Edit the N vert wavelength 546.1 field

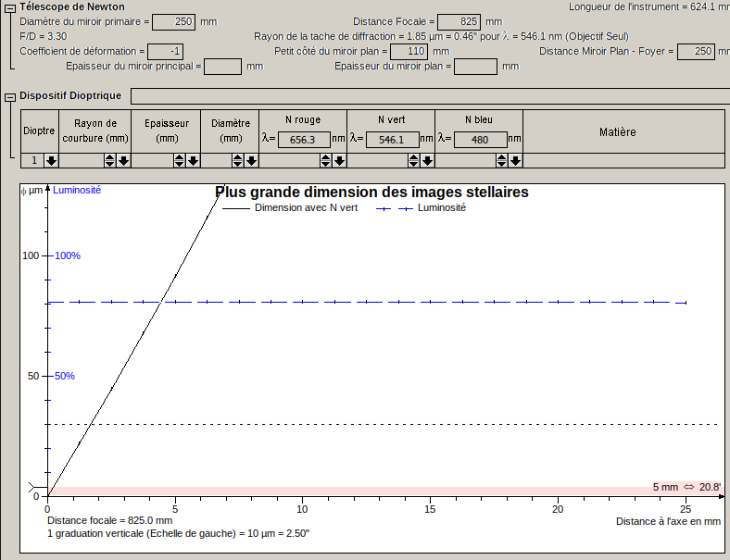(393, 140)
